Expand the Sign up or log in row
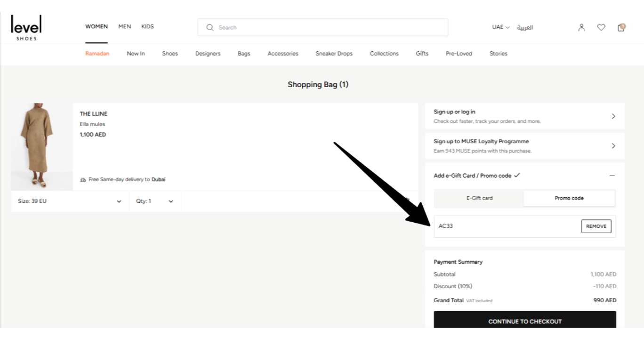Viewport: 644px width, 339px height. (x=525, y=116)
